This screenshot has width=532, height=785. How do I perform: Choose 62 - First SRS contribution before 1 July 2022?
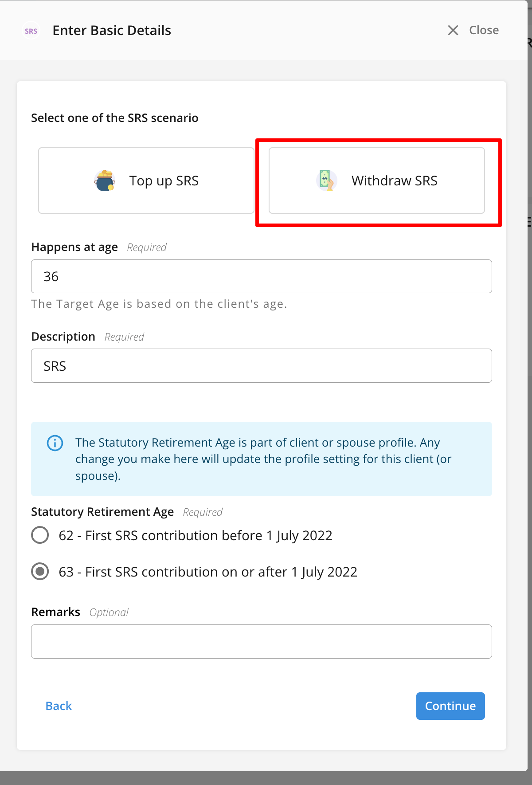(40, 535)
